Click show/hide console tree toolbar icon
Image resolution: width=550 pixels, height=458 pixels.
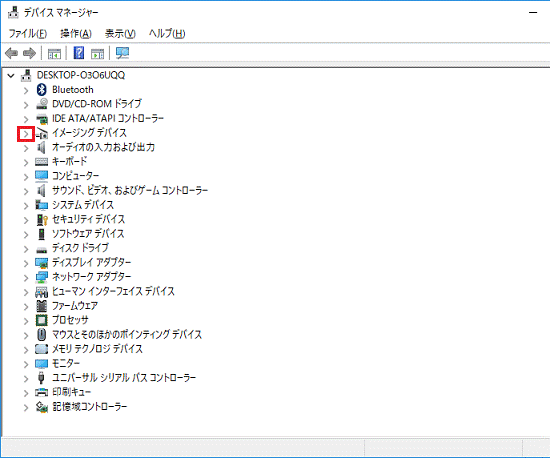point(54,54)
